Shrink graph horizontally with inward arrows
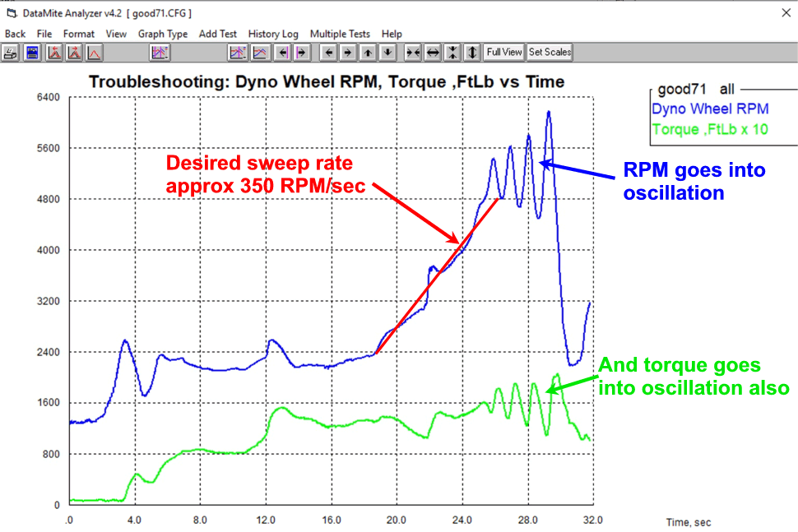The height and width of the screenshot is (532, 798). pyautogui.click(x=413, y=53)
